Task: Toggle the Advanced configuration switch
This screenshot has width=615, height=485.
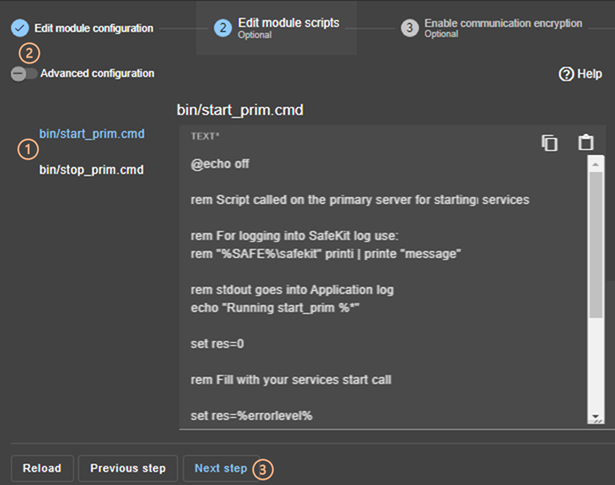Action: (24, 73)
